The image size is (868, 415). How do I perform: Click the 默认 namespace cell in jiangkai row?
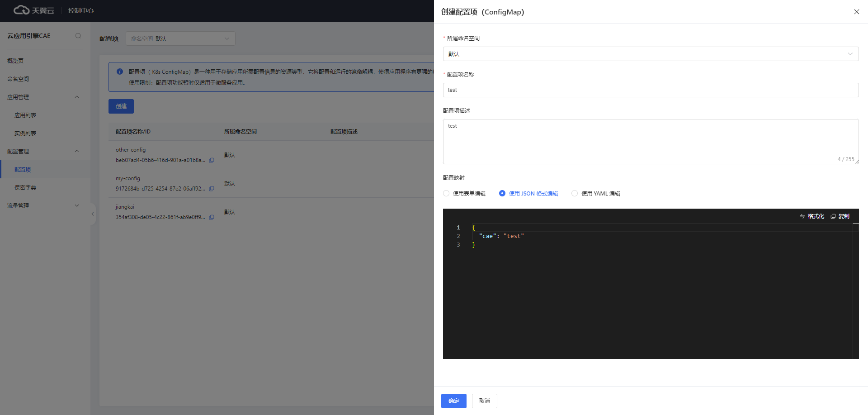230,212
